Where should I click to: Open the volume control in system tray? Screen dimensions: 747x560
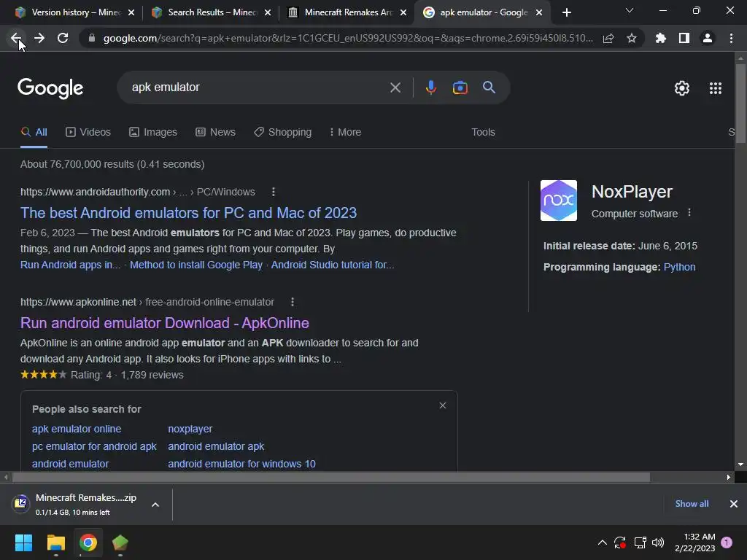(658, 542)
